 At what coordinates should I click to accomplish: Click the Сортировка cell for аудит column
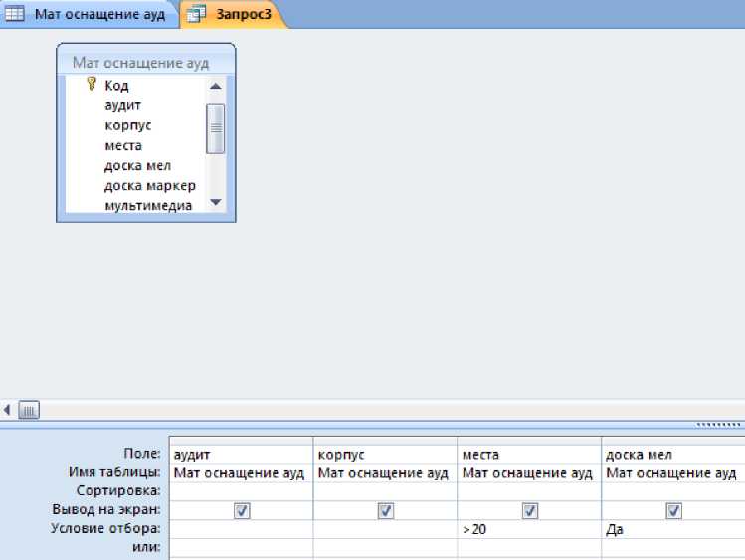click(x=242, y=491)
